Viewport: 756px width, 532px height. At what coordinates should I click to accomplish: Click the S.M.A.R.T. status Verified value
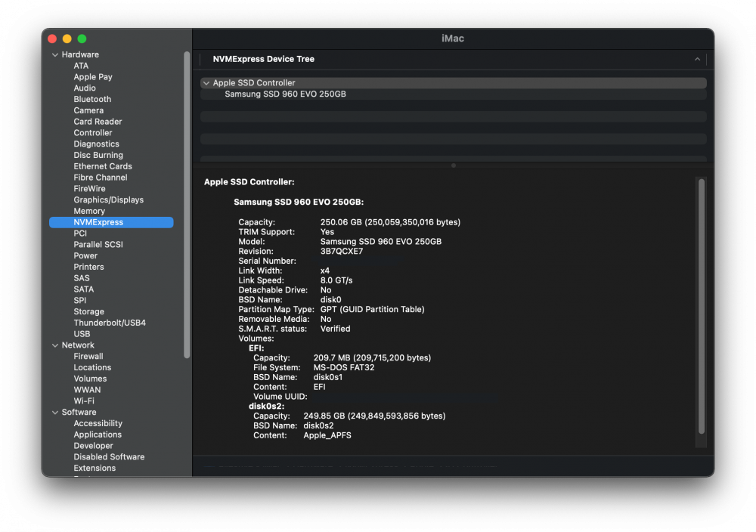pyautogui.click(x=335, y=329)
